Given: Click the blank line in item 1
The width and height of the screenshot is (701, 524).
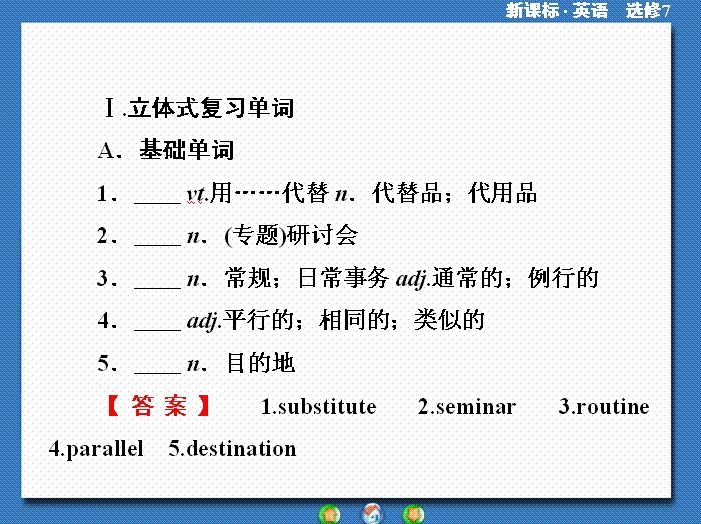Looking at the screenshot, I should tap(156, 194).
